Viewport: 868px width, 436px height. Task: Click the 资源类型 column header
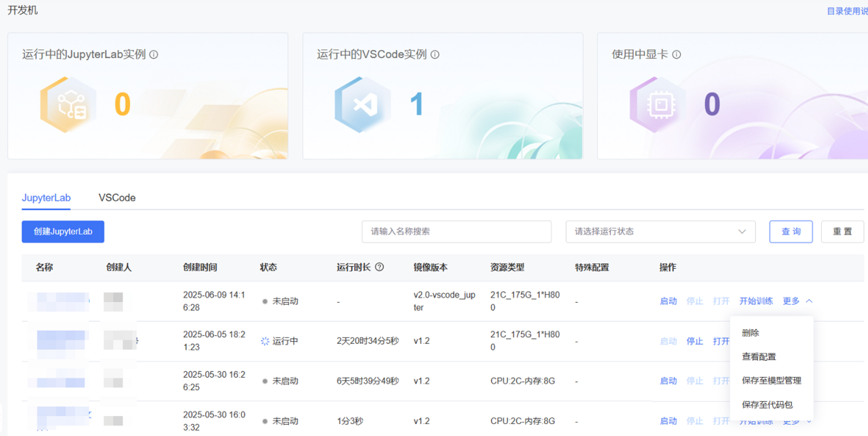click(507, 267)
